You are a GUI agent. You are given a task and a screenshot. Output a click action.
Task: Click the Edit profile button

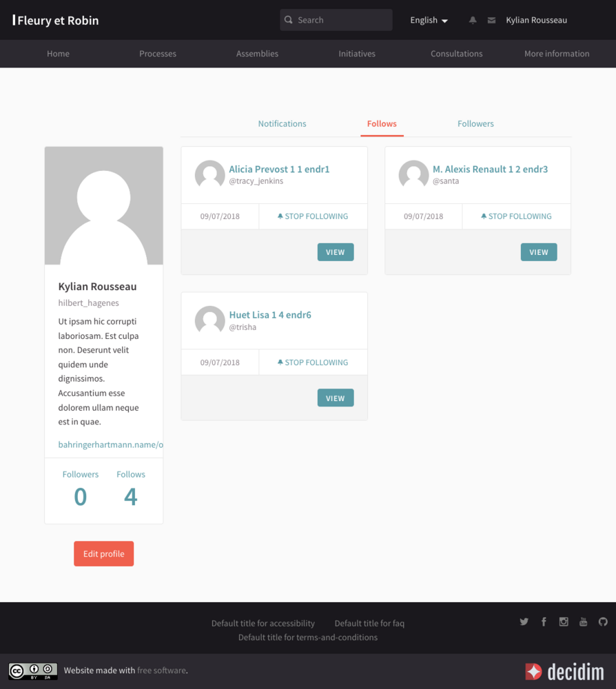pyautogui.click(x=104, y=554)
